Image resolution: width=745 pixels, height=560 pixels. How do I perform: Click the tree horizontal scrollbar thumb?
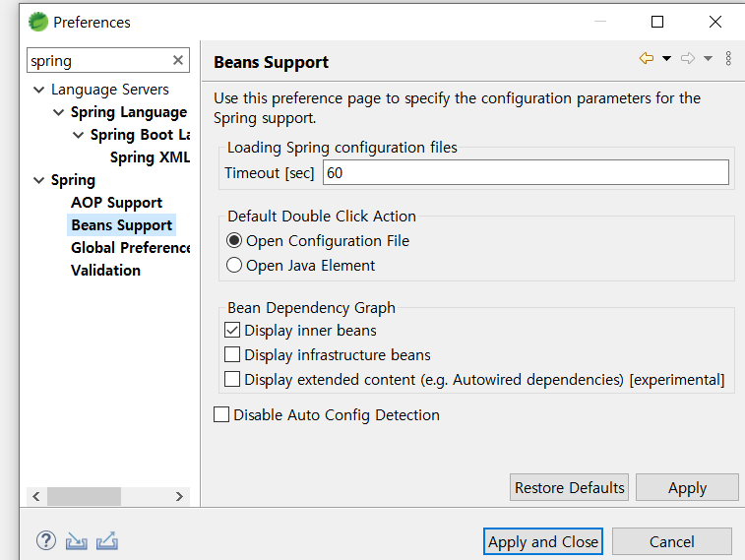pyautogui.click(x=84, y=496)
